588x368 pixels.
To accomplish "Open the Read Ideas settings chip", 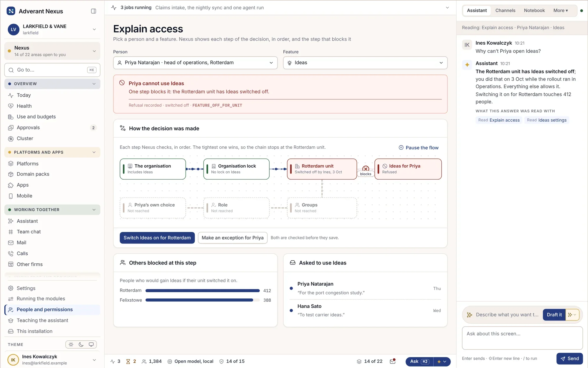I will (547, 120).
